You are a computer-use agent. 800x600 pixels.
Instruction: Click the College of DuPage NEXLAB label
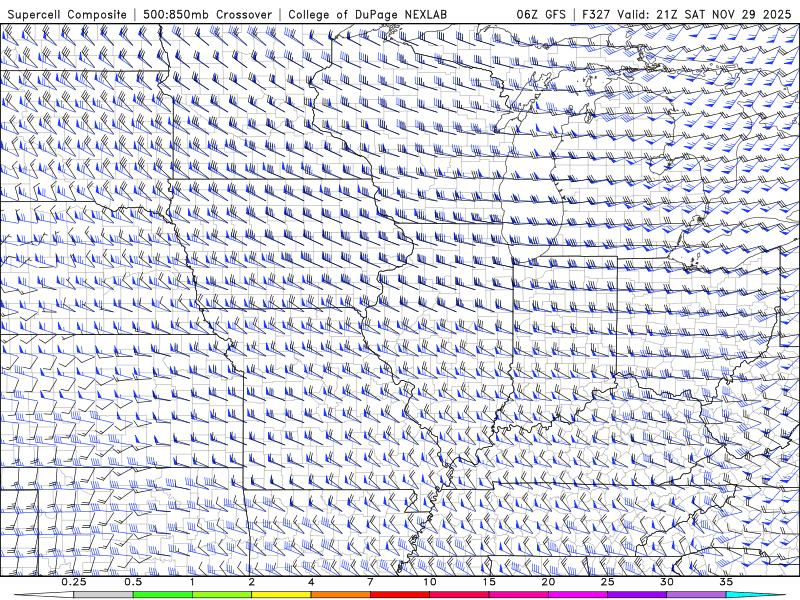click(367, 14)
